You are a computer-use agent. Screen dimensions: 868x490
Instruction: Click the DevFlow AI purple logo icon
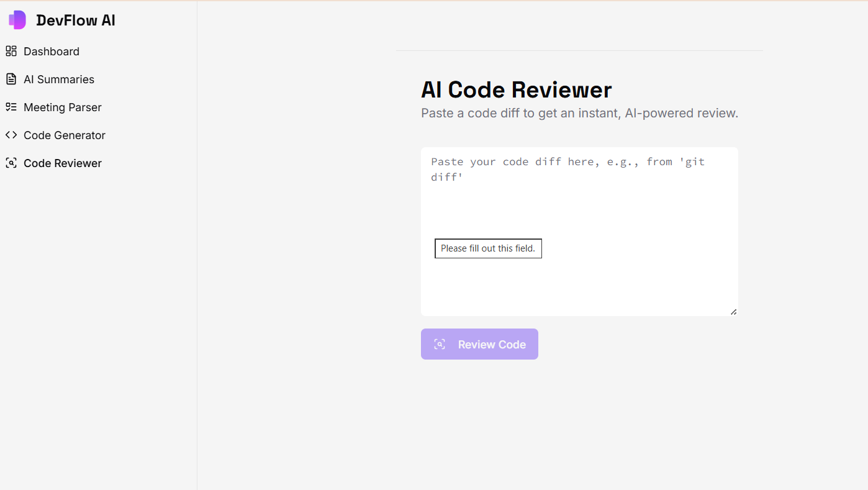(17, 20)
